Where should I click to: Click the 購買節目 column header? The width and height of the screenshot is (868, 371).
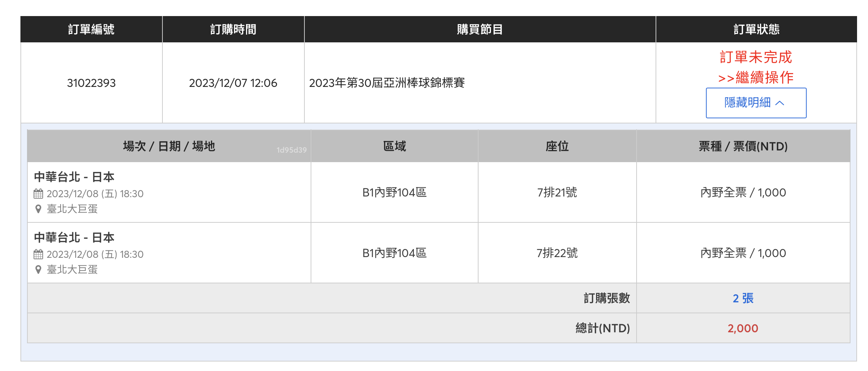click(480, 29)
